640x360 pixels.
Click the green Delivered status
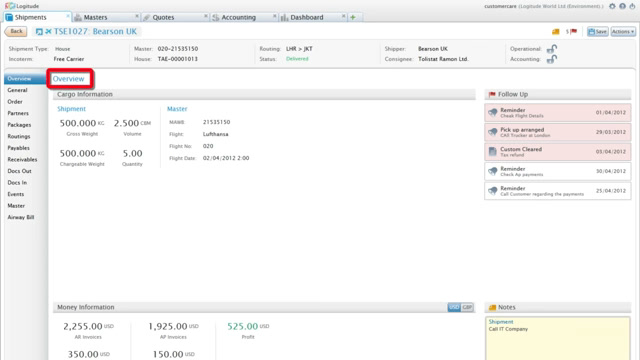(297, 59)
